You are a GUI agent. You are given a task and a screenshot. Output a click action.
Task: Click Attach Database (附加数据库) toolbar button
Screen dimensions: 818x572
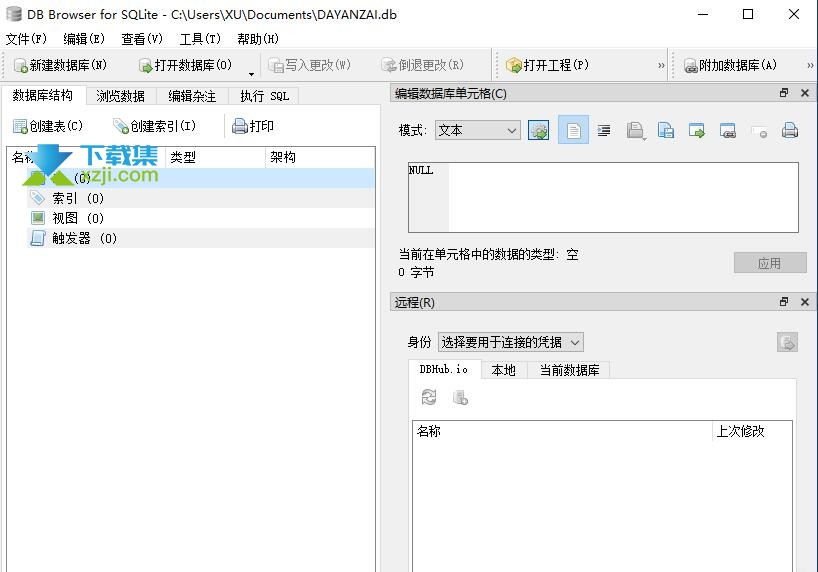[730, 65]
